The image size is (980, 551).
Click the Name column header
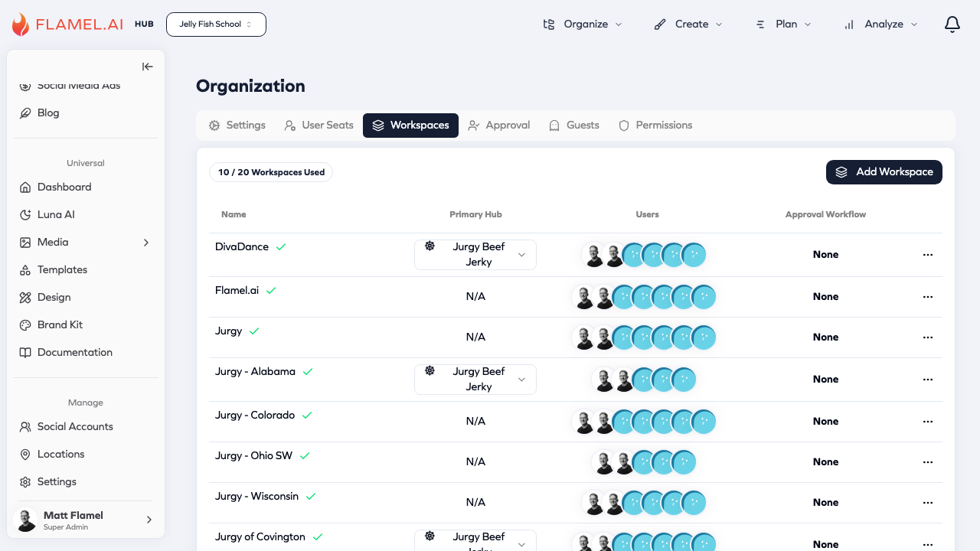tap(234, 215)
